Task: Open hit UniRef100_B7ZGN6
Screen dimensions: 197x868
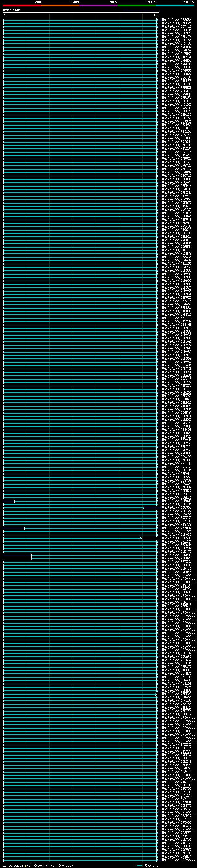Action: (x=177, y=544)
